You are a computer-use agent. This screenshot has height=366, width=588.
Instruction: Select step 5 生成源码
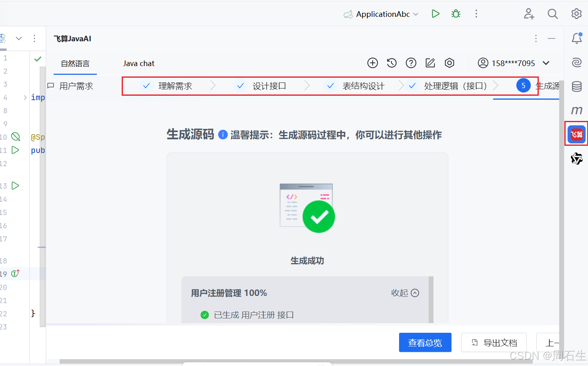coord(538,86)
